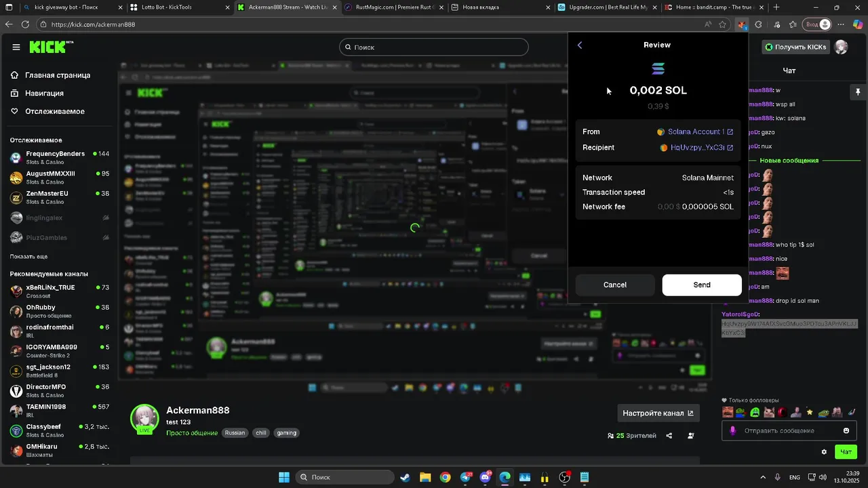Jump to Новые сообщения in chat

click(x=789, y=161)
